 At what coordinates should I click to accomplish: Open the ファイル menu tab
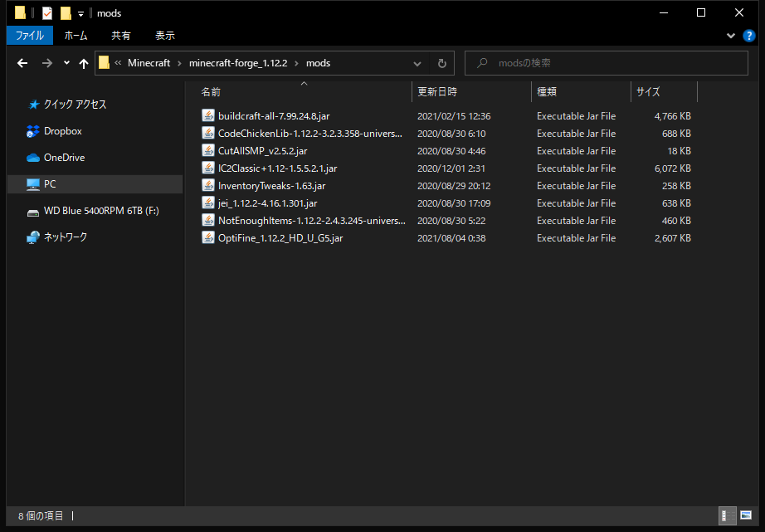click(x=30, y=36)
